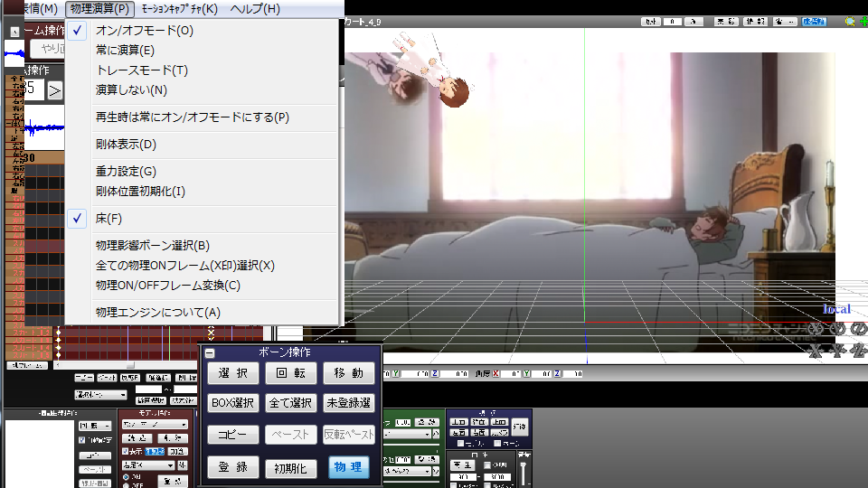Click the start frame input field in the play panel
Screen dimensions: 868x488
point(462,477)
